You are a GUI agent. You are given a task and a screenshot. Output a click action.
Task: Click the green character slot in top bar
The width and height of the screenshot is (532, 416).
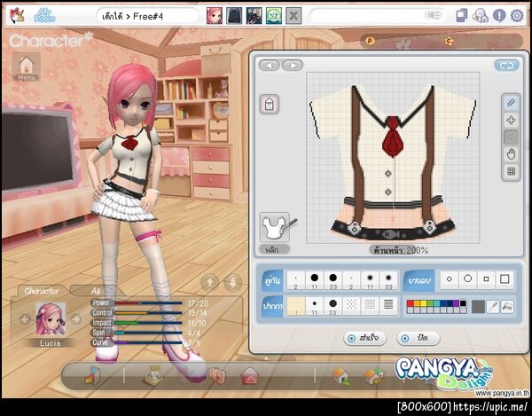(274, 16)
